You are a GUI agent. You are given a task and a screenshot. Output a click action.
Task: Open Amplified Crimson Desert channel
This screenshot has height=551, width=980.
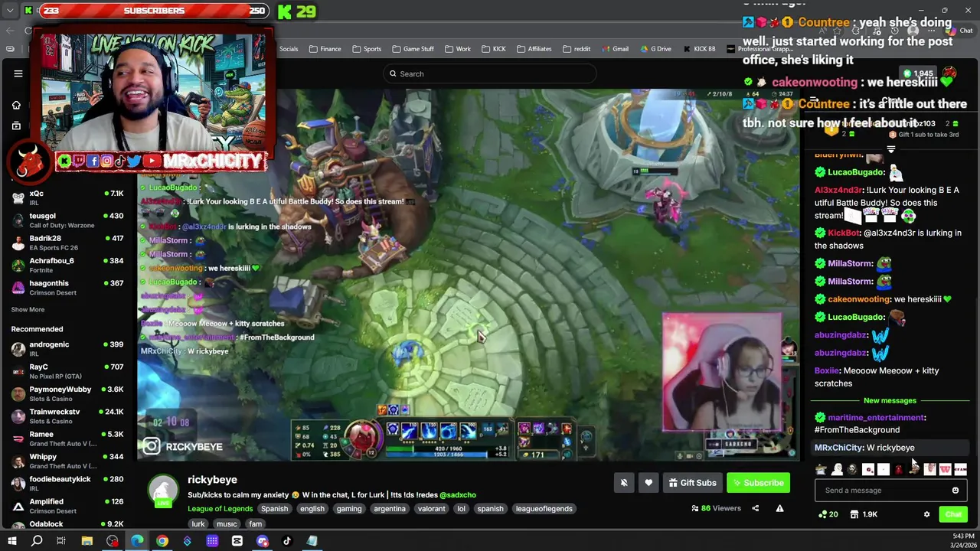67,505
